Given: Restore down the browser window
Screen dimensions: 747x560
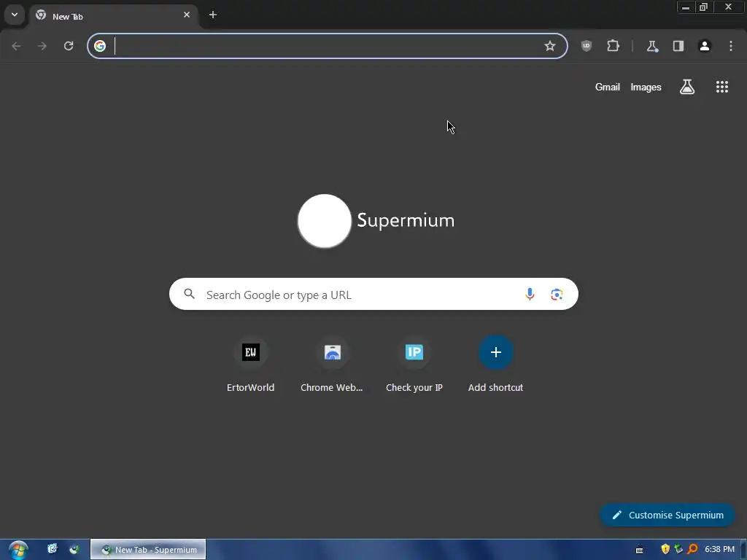Looking at the screenshot, I should (703, 7).
